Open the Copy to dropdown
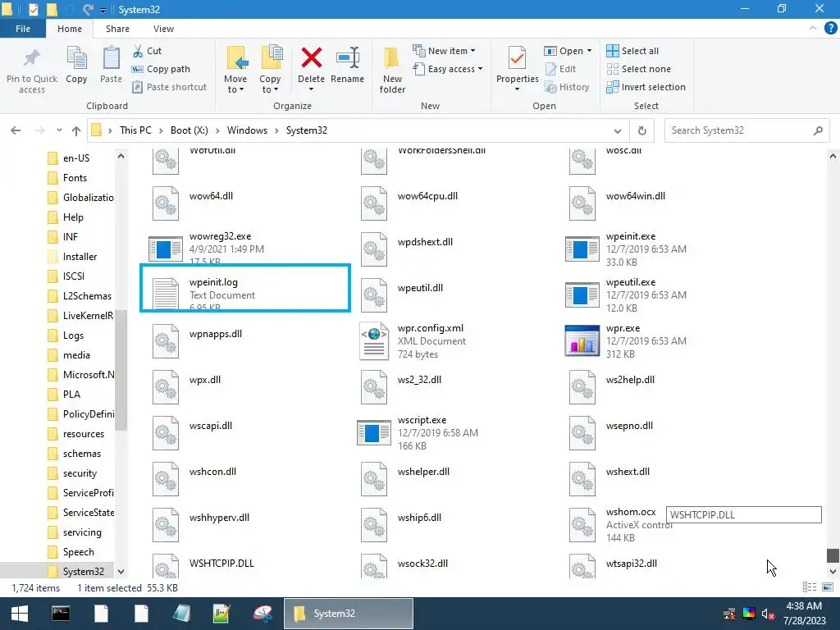The image size is (840, 630). (x=269, y=84)
